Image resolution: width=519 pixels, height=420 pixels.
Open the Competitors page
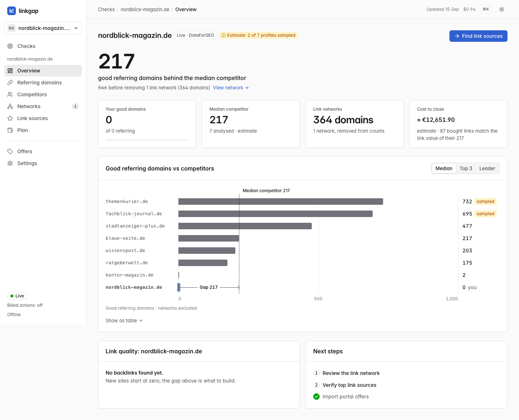click(x=43, y=94)
